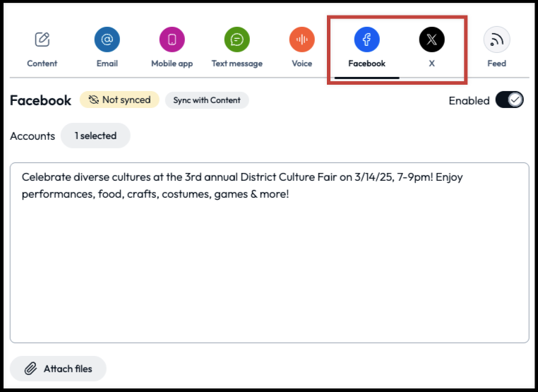
Task: Click the paperclip icon in Attach files
Action: (30, 369)
